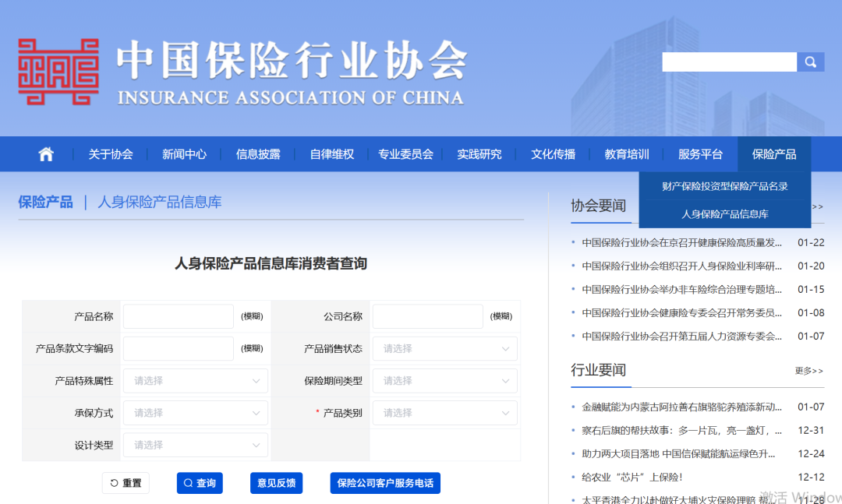The height and width of the screenshot is (504, 842).
Task: Click the 保险产品 breadcrumb heading
Action: point(46,203)
